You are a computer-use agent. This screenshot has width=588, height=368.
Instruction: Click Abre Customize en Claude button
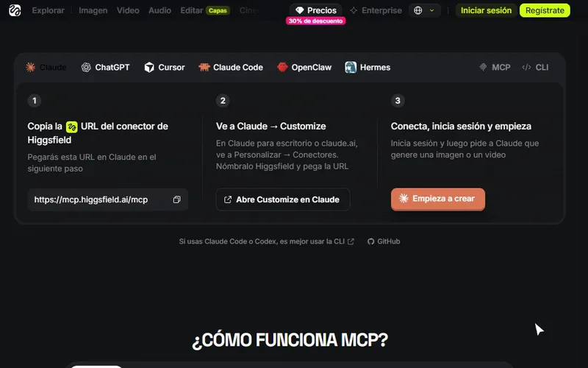coord(283,199)
